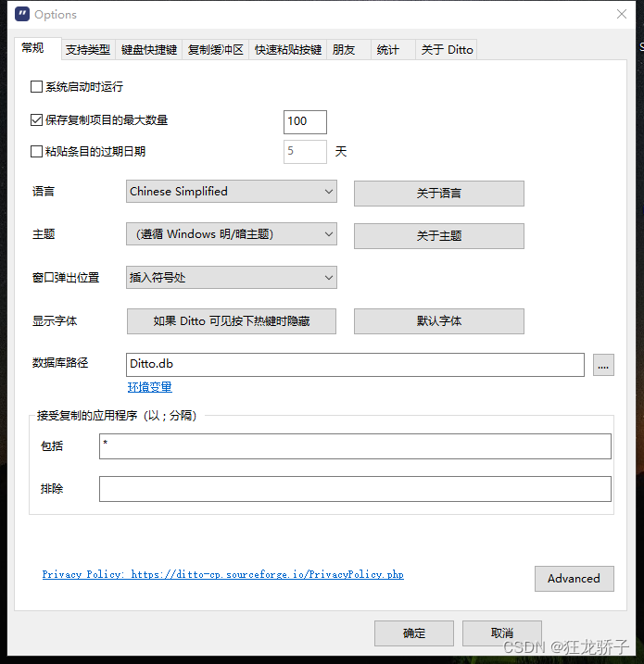
Task: Open the 键盘快捷键 tab
Action: coord(148,50)
